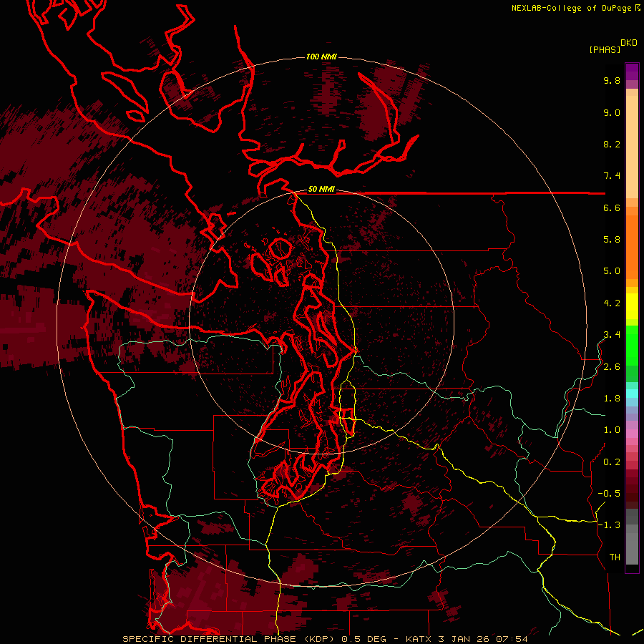Click the 3.4 value on the color scale
Image resolution: width=644 pixels, height=644 pixels.
[612, 335]
